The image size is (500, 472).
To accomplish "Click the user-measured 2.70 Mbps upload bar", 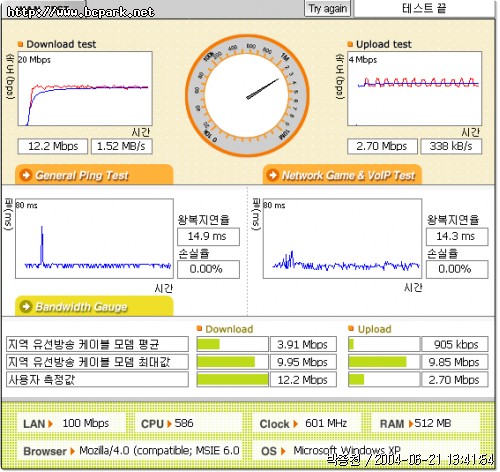I will point(384,380).
